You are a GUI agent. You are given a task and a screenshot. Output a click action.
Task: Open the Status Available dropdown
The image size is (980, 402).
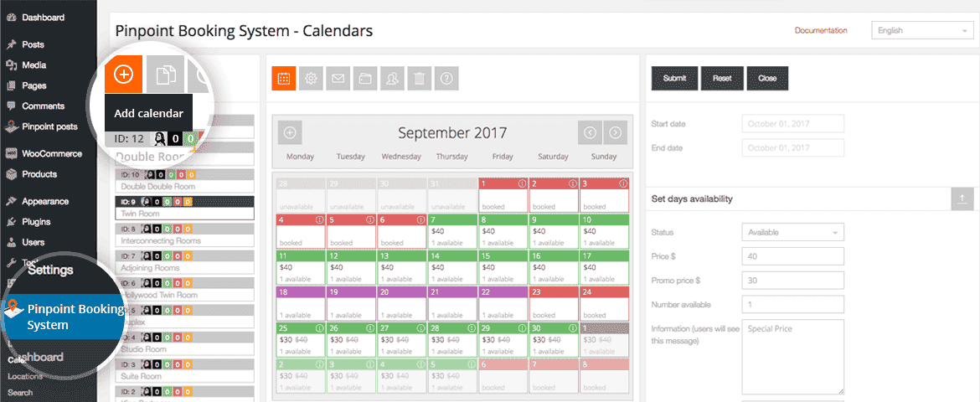792,232
